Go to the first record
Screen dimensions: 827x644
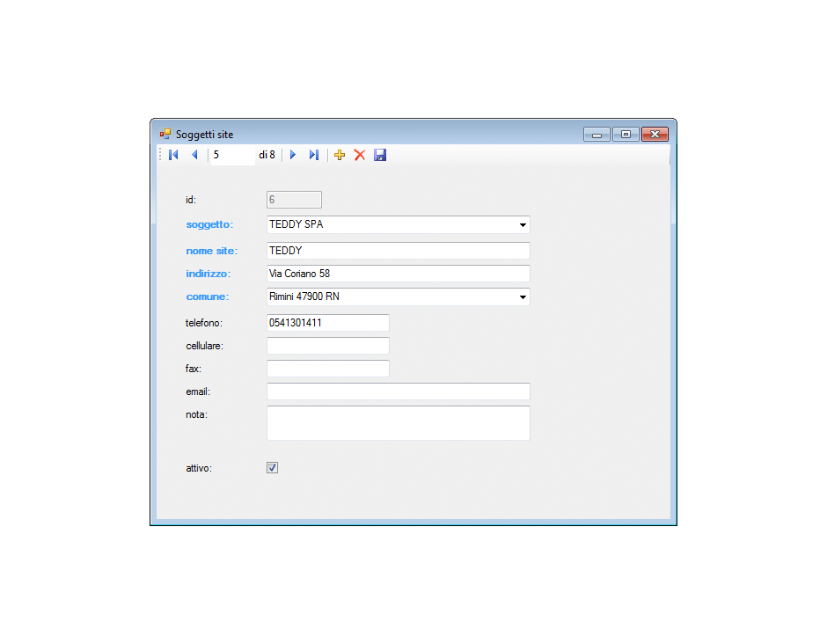pos(173,155)
